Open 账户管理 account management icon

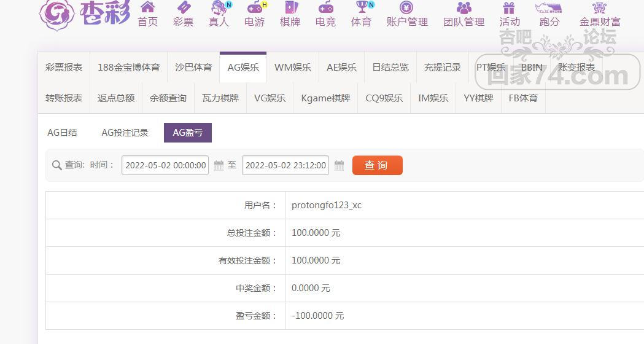coord(406,8)
